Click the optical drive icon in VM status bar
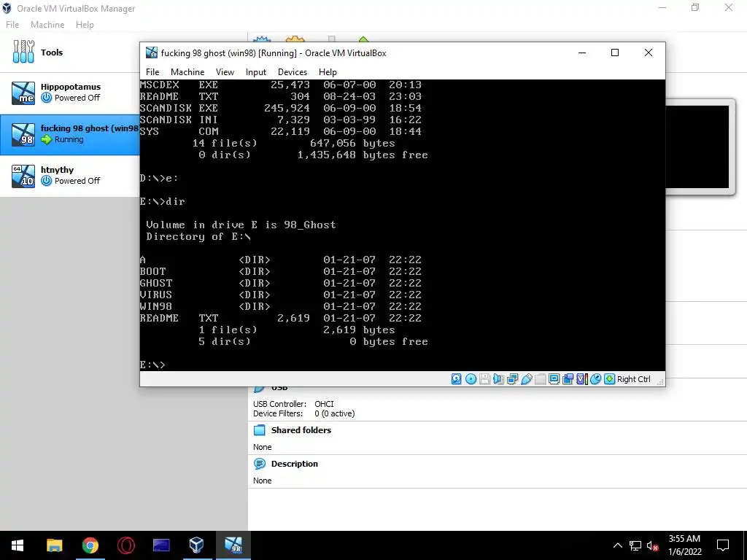The height and width of the screenshot is (560, 747). tap(471, 379)
